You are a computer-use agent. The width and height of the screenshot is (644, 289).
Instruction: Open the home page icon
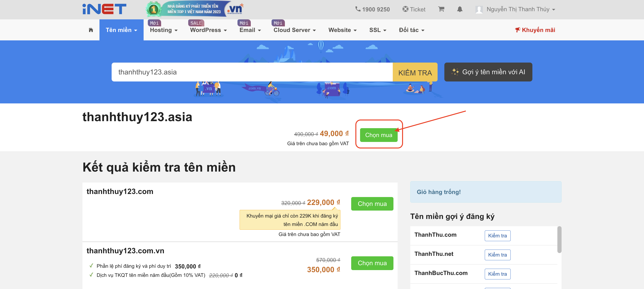coord(91,30)
